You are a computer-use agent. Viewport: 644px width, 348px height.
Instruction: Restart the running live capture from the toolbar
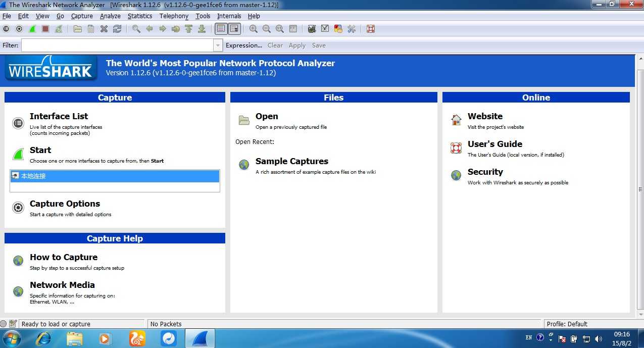[x=59, y=29]
